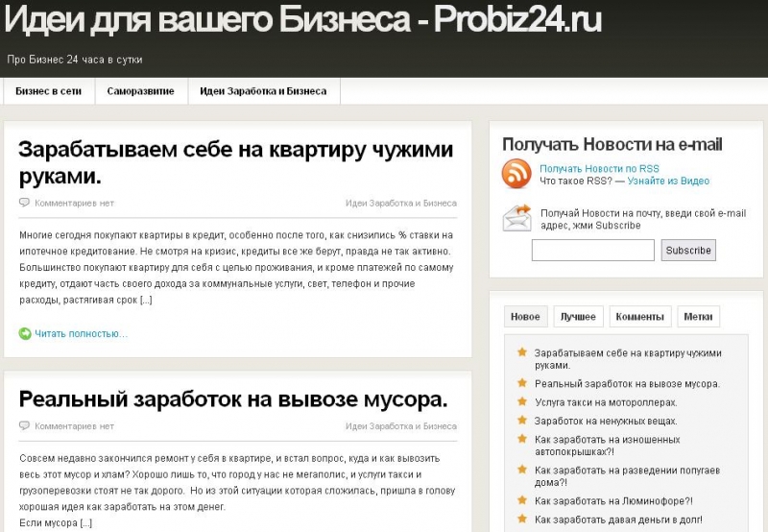Open the Бизнес в сети menu item

coord(49,91)
